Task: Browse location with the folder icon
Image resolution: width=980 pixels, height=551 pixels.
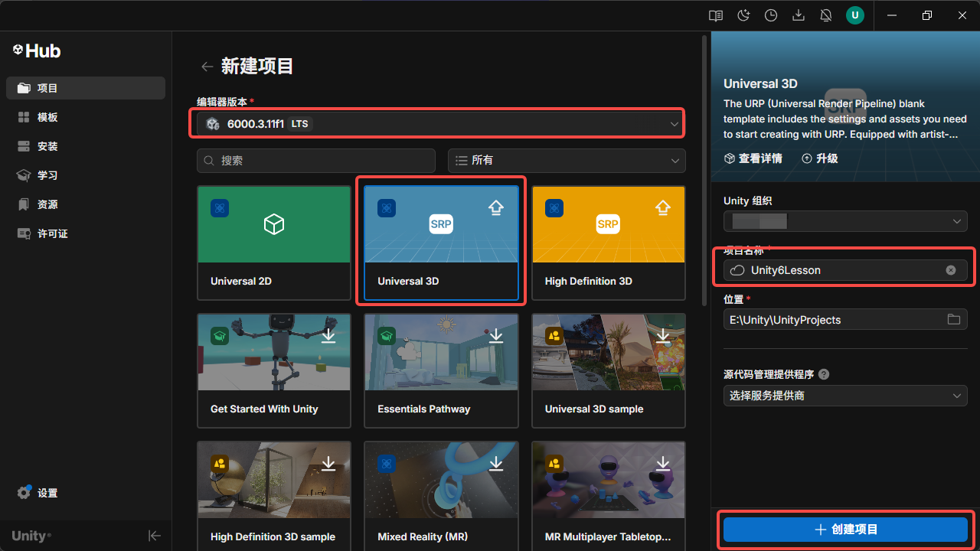Action: click(954, 319)
